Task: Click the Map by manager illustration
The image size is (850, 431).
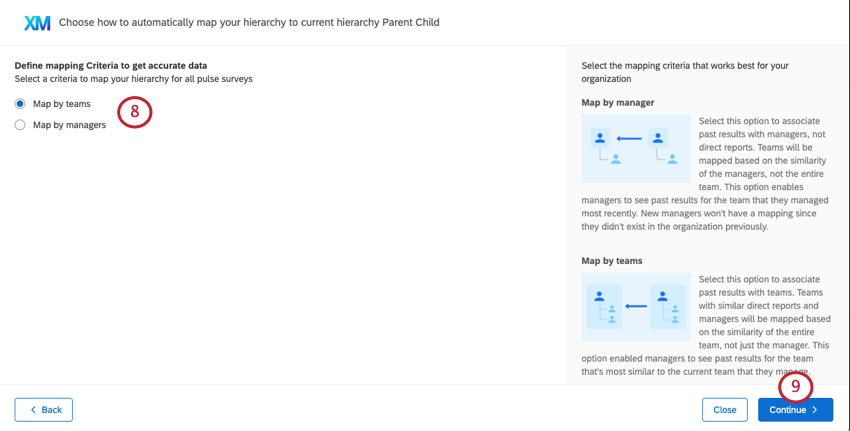Action: pyautogui.click(x=636, y=147)
